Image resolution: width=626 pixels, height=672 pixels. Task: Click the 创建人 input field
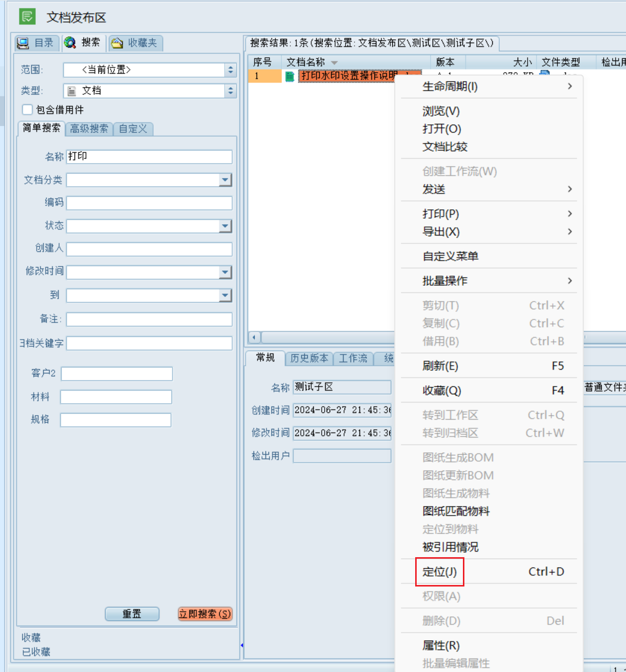(x=149, y=249)
